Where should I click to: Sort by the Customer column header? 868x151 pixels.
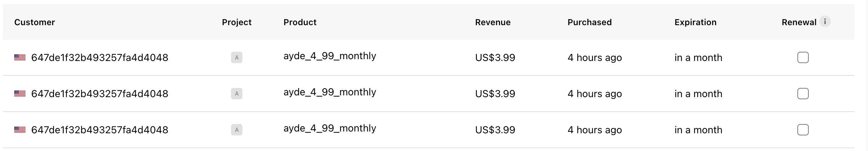click(x=34, y=22)
